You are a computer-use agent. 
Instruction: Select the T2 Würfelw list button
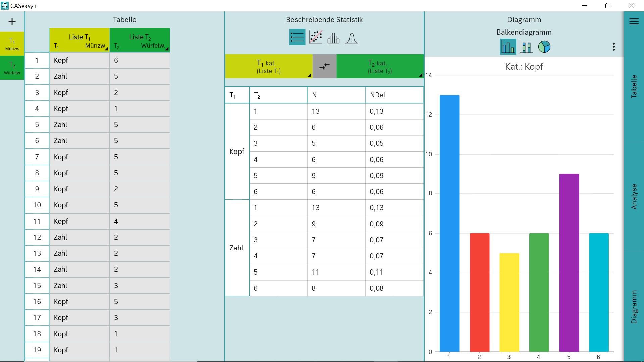[x=12, y=68]
